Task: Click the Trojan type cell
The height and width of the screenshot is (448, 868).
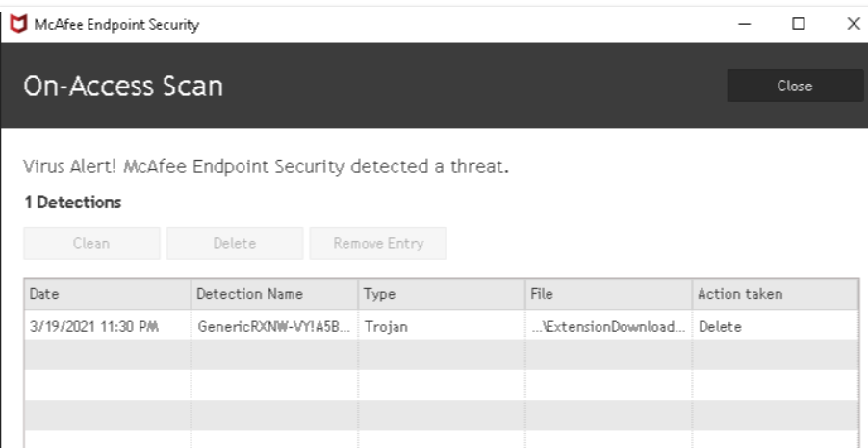Action: [442, 326]
